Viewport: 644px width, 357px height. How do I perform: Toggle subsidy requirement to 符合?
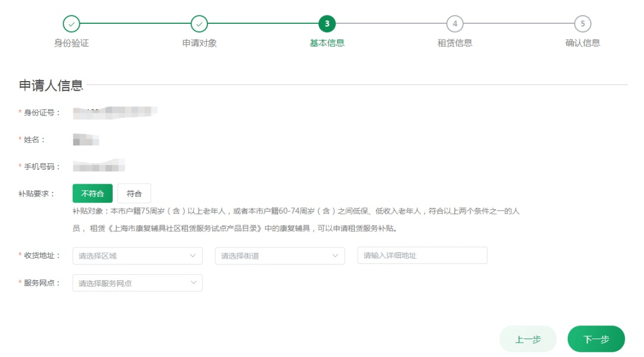tap(135, 193)
